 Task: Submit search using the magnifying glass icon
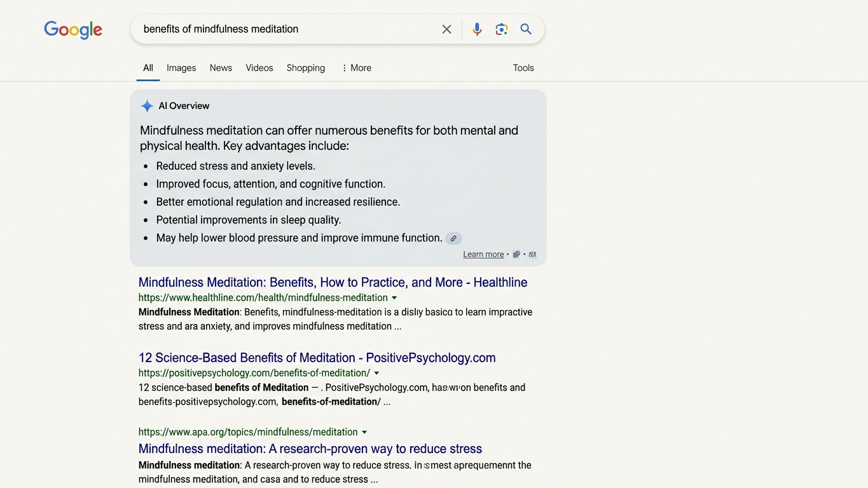pyautogui.click(x=526, y=29)
